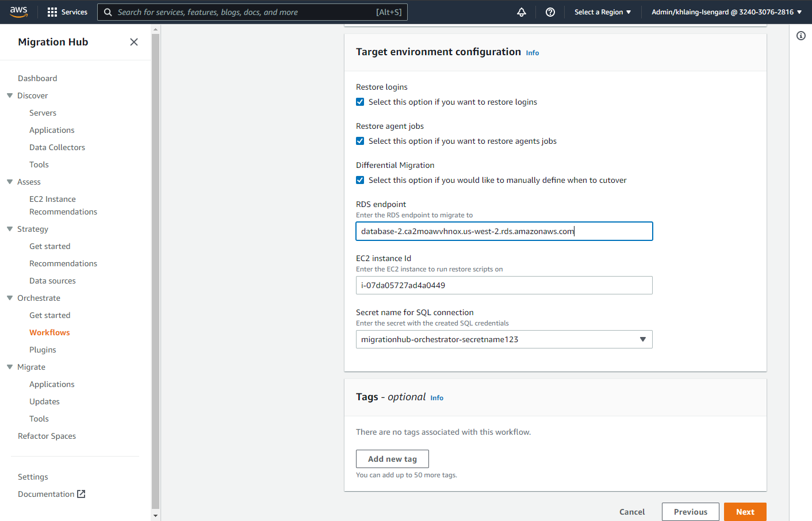Collapse the Assess section

pos(10,182)
